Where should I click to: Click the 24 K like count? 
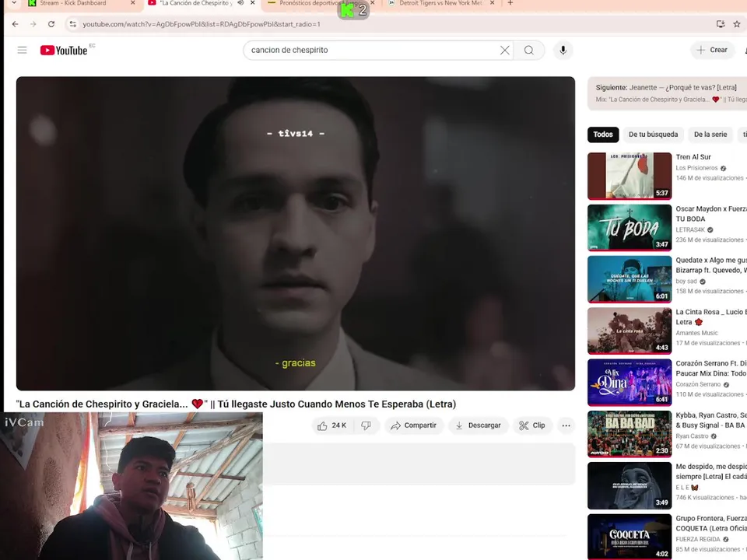point(339,425)
